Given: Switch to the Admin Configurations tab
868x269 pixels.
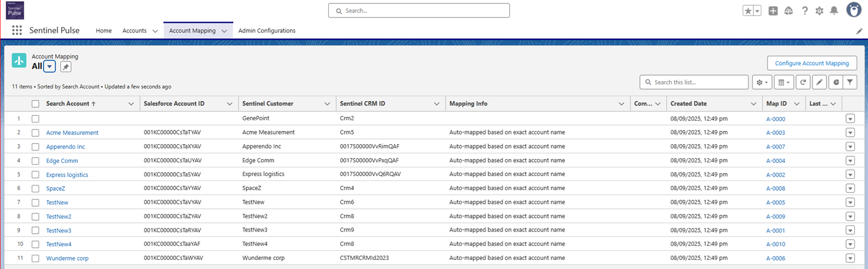Looking at the screenshot, I should 267,31.
